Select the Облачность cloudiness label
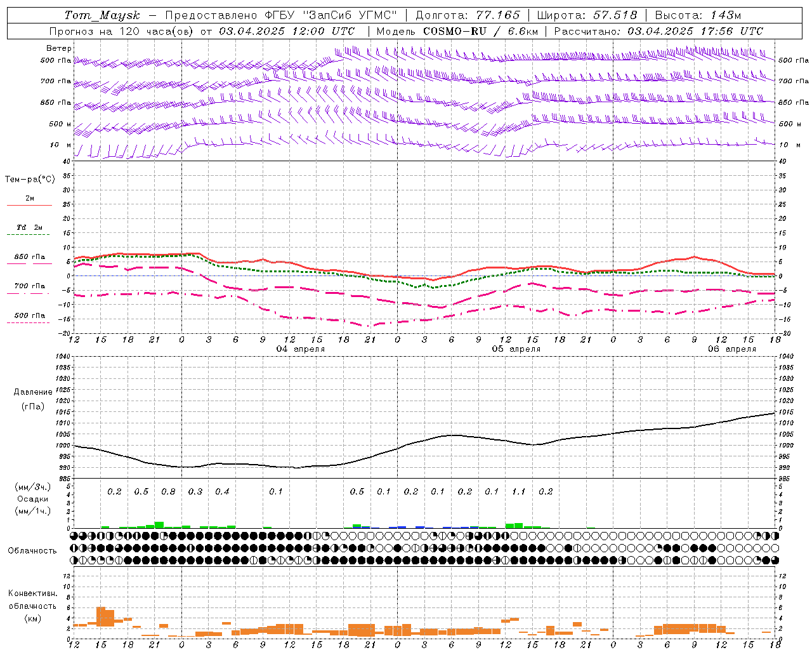The width and height of the screenshot is (812, 650). [x=32, y=551]
